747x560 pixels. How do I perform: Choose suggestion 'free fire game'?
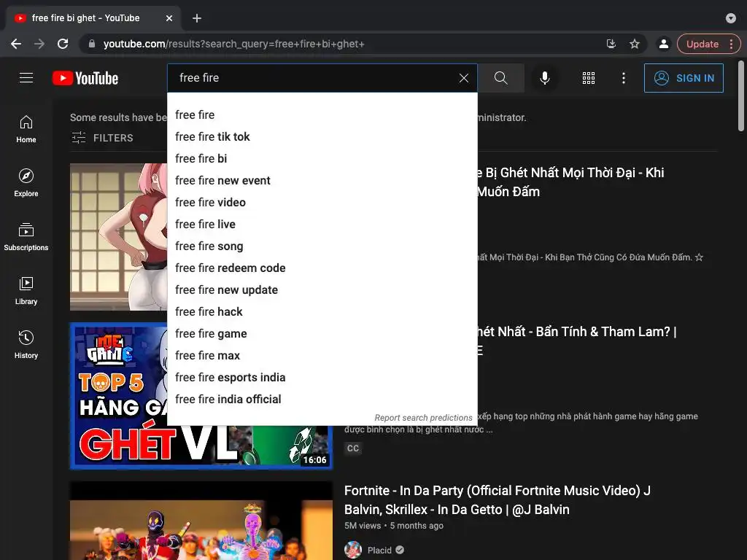(x=322, y=334)
